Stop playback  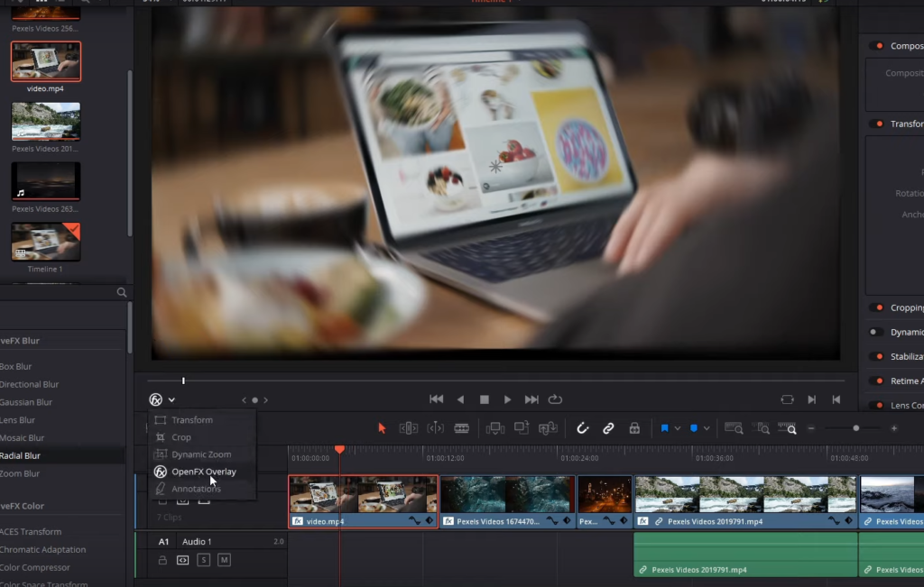(x=485, y=399)
